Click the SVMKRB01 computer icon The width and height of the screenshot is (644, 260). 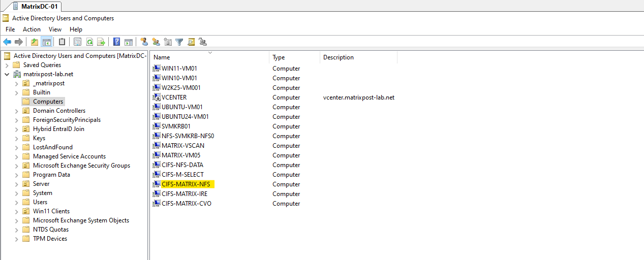157,126
